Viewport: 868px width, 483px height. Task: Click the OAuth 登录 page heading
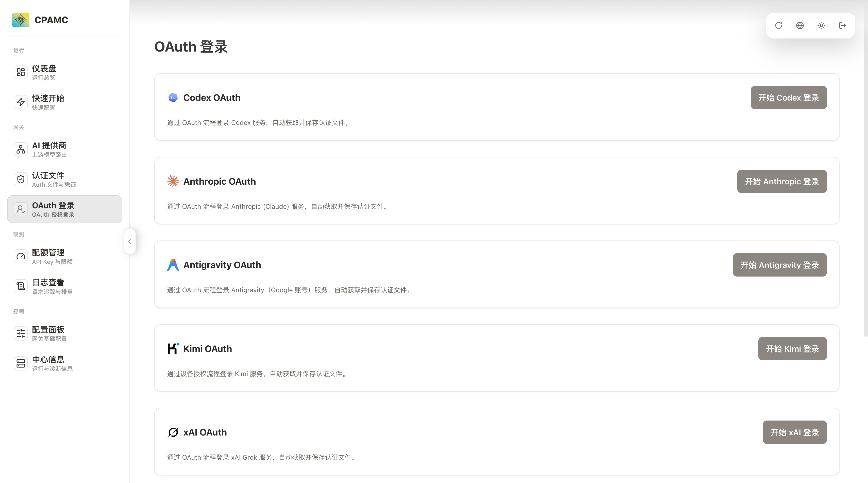pos(191,47)
